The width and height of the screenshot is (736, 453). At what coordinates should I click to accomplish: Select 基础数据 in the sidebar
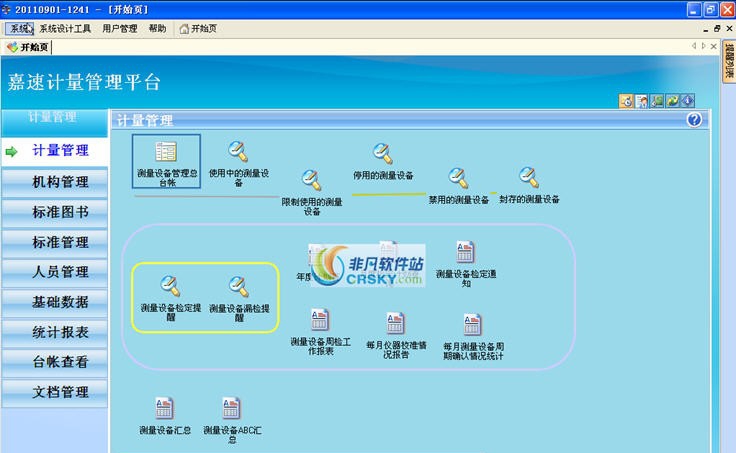click(x=54, y=302)
